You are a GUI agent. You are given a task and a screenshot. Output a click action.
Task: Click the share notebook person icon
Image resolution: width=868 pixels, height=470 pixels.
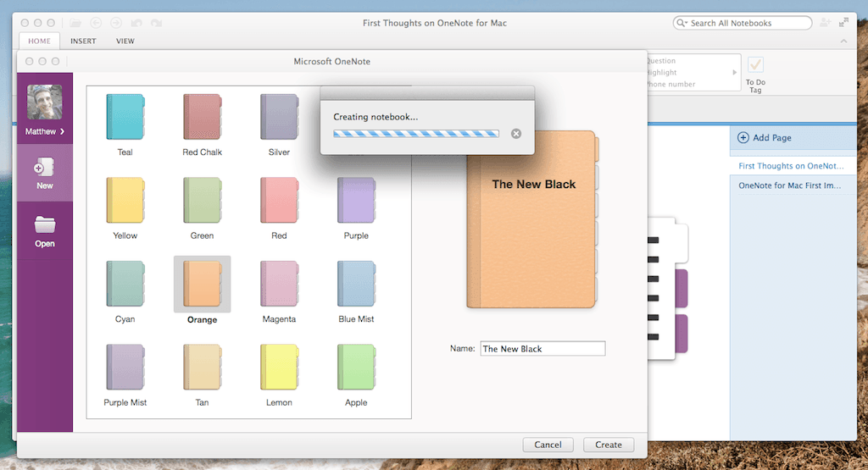point(826,23)
